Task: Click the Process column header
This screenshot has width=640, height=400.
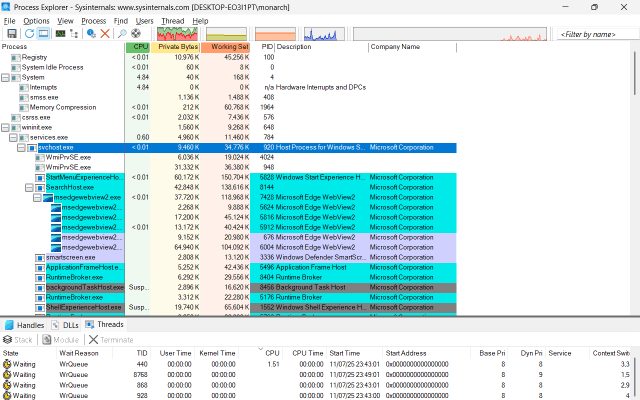Action: [x=62, y=47]
